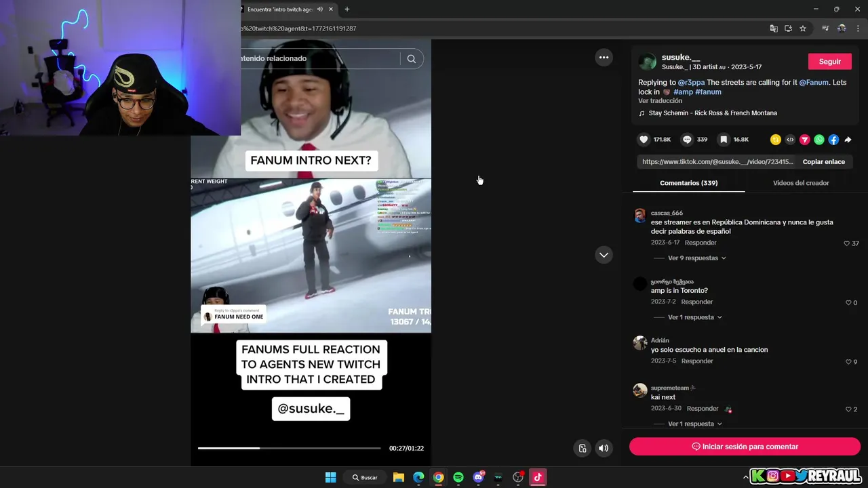The image size is (868, 488).
Task: Open comments via the speech bubble icon
Action: [x=687, y=140]
